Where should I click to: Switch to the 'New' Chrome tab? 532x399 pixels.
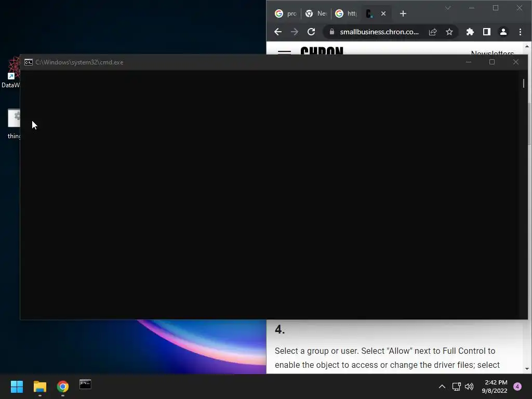[x=316, y=14]
